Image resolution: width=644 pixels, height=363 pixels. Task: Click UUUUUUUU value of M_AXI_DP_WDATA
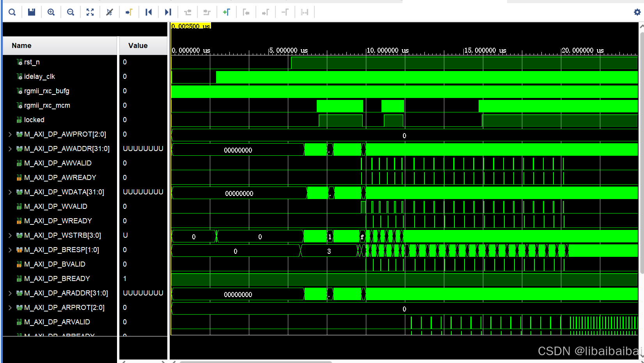coord(143,192)
